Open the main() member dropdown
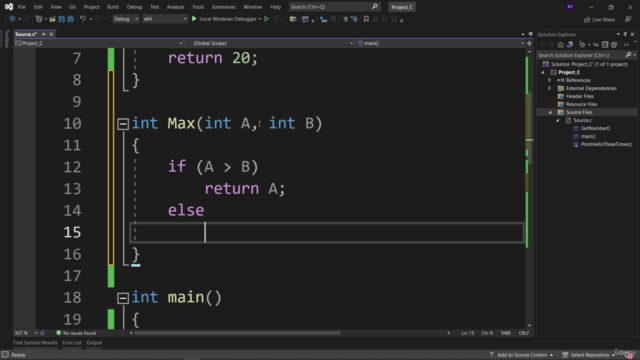Image resolution: width=640 pixels, height=360 pixels. point(440,43)
